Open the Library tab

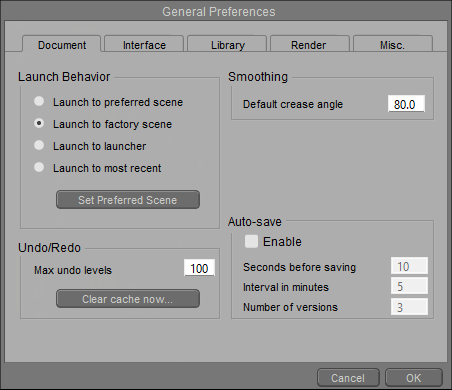point(227,44)
